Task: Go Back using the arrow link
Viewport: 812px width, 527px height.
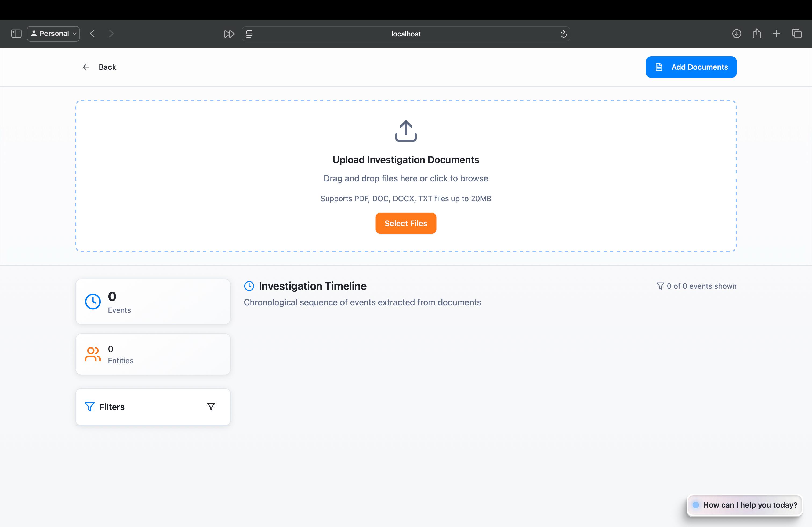Action: click(99, 67)
